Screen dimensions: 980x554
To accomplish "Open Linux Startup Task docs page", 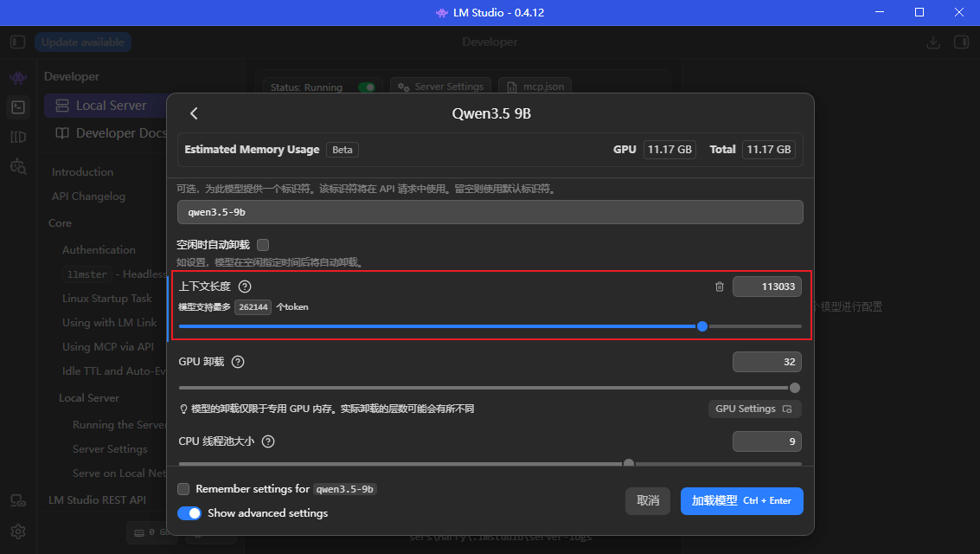I will tap(107, 299).
